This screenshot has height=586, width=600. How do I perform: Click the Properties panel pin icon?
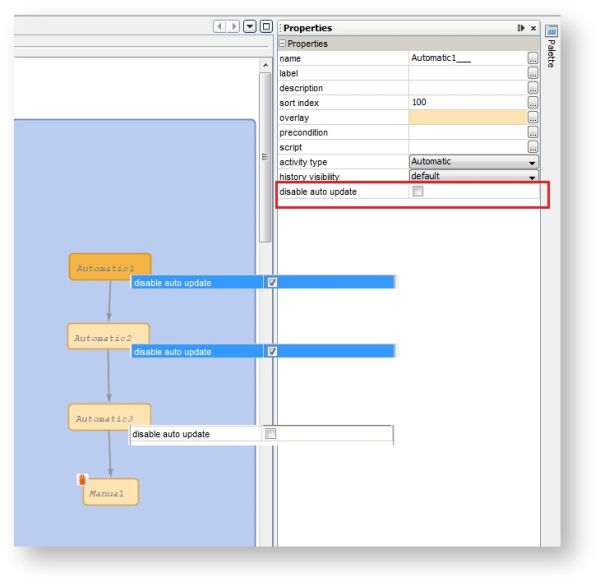pos(521,28)
